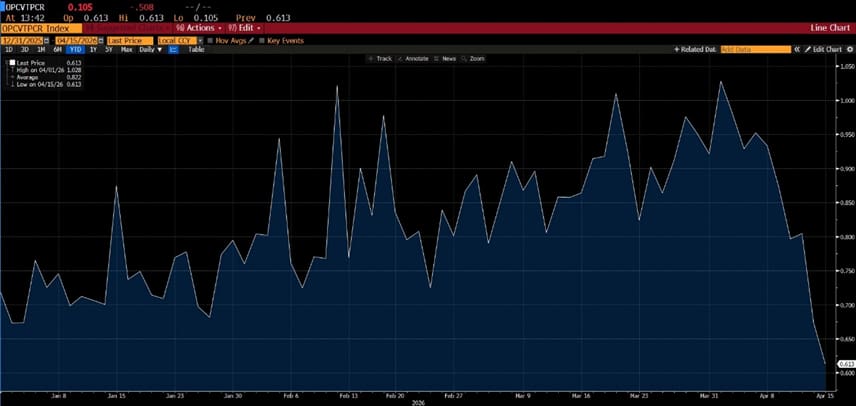Click the Mov Avgs pencil edit icon
The image size is (856, 406).
click(x=250, y=40)
